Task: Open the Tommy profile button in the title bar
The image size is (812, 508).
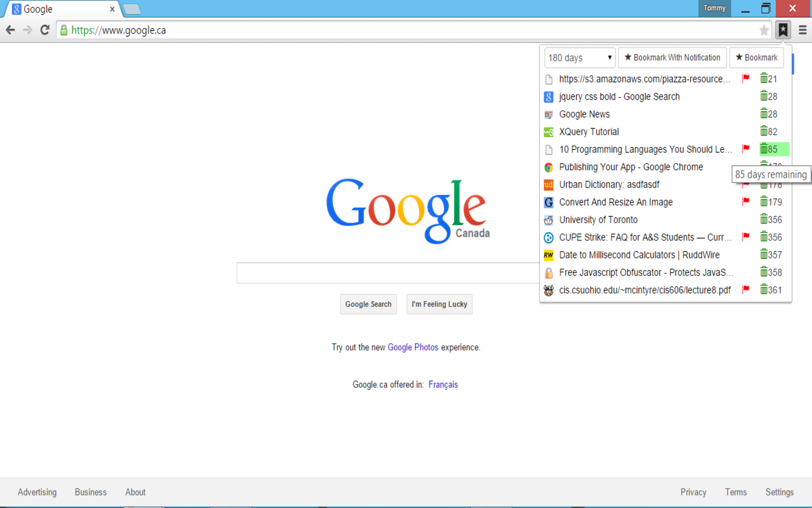Action: 715,8
